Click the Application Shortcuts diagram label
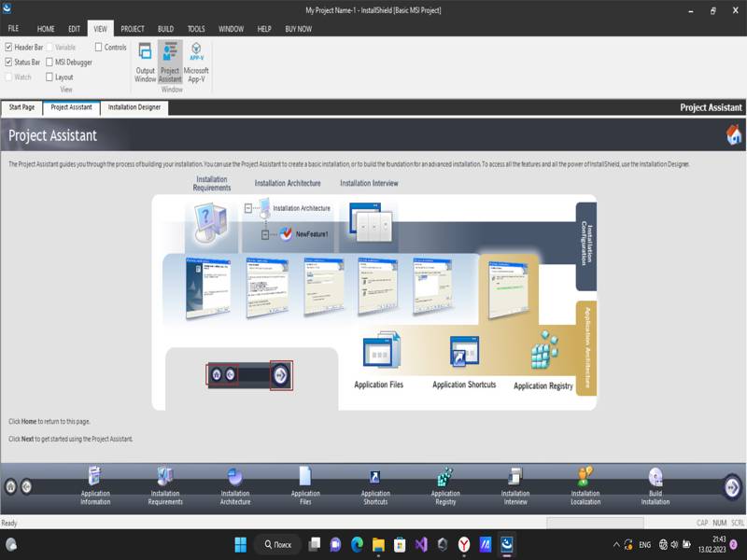The height and width of the screenshot is (560, 747). pyautogui.click(x=464, y=385)
